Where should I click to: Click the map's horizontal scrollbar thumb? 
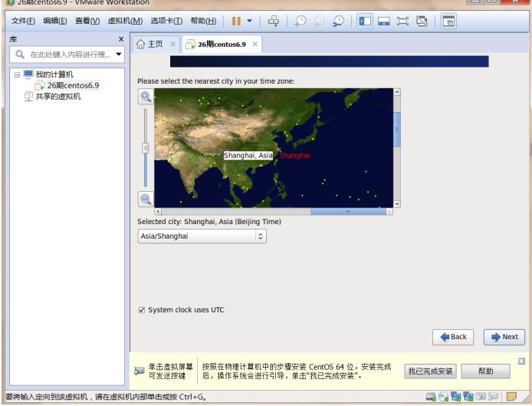(349, 211)
